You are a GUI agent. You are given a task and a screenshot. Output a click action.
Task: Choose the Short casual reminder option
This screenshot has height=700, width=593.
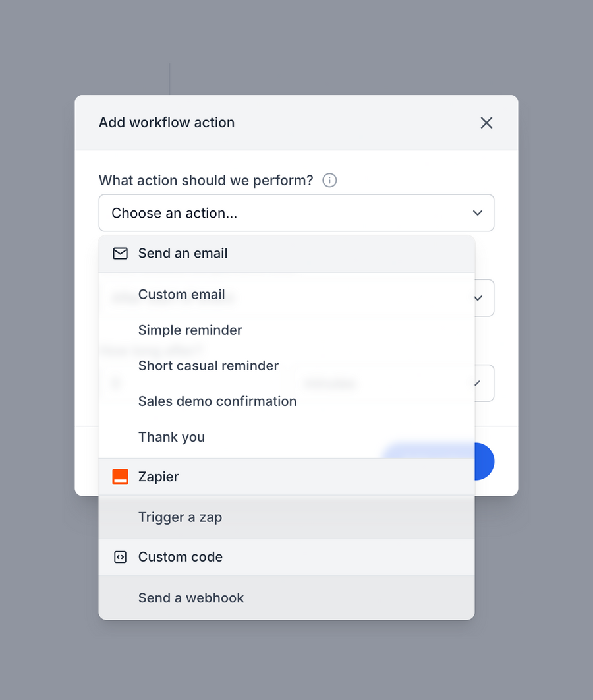(x=208, y=365)
